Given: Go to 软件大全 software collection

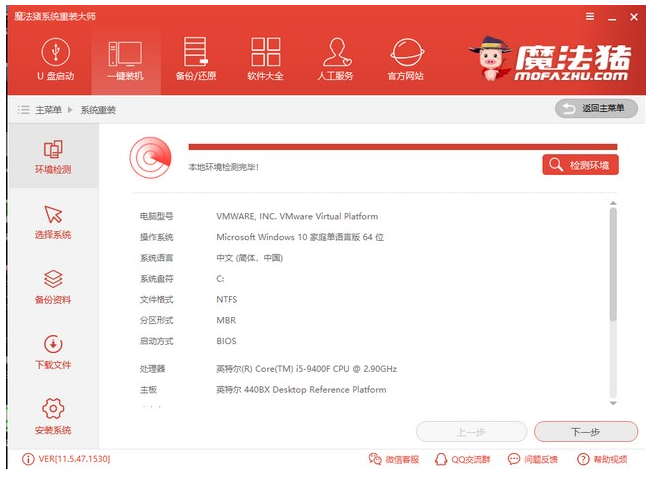Looking at the screenshot, I should (265, 59).
